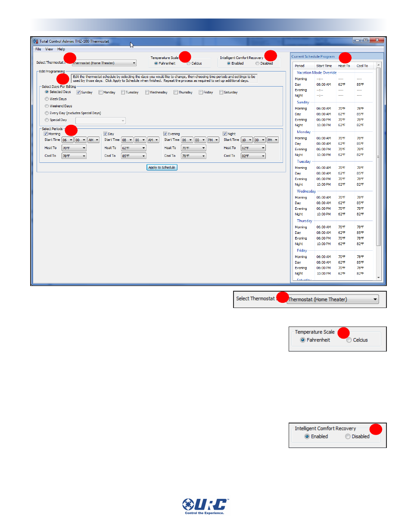411x532 pixels.
Task: Click the Total Control Admin title bar icon
Action: (x=36, y=41)
